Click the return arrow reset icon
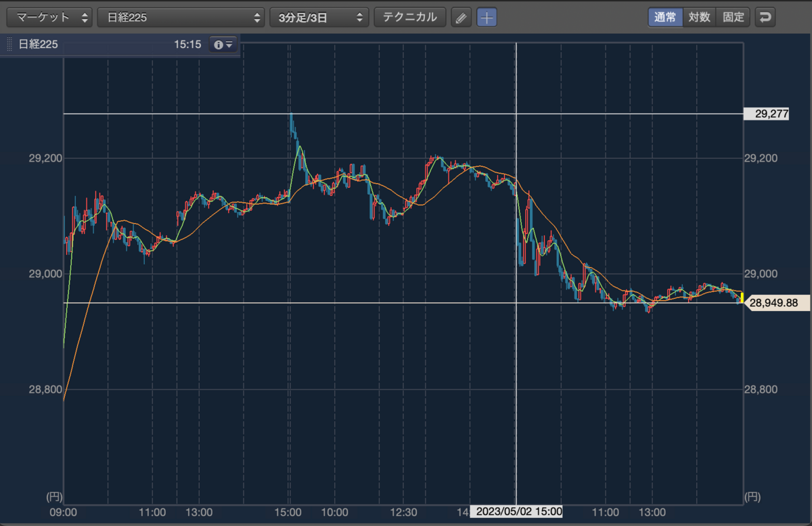 coord(765,18)
